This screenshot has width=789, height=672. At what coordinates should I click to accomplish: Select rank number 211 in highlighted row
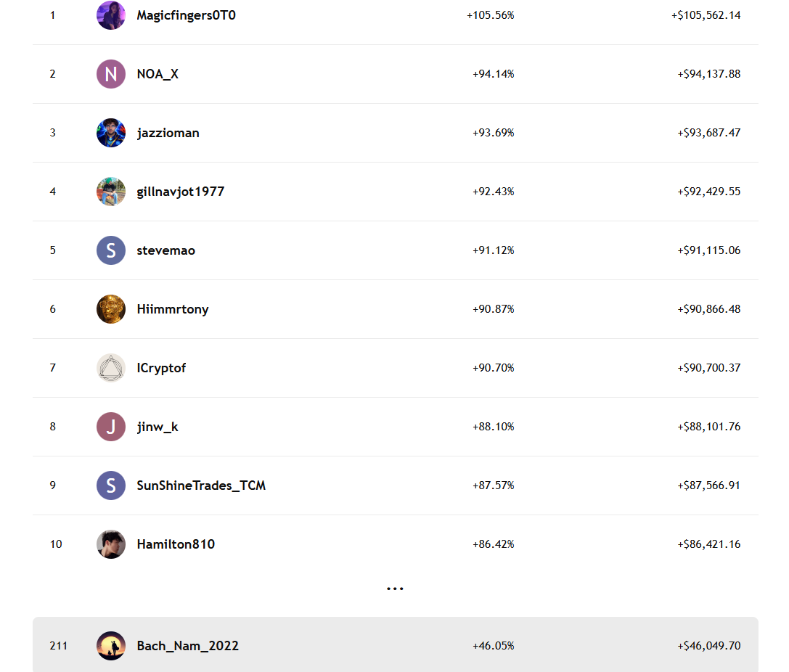[58, 646]
